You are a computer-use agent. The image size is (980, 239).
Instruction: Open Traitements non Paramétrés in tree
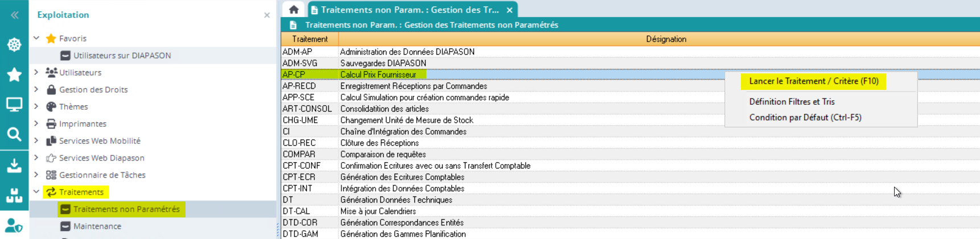[126, 209]
